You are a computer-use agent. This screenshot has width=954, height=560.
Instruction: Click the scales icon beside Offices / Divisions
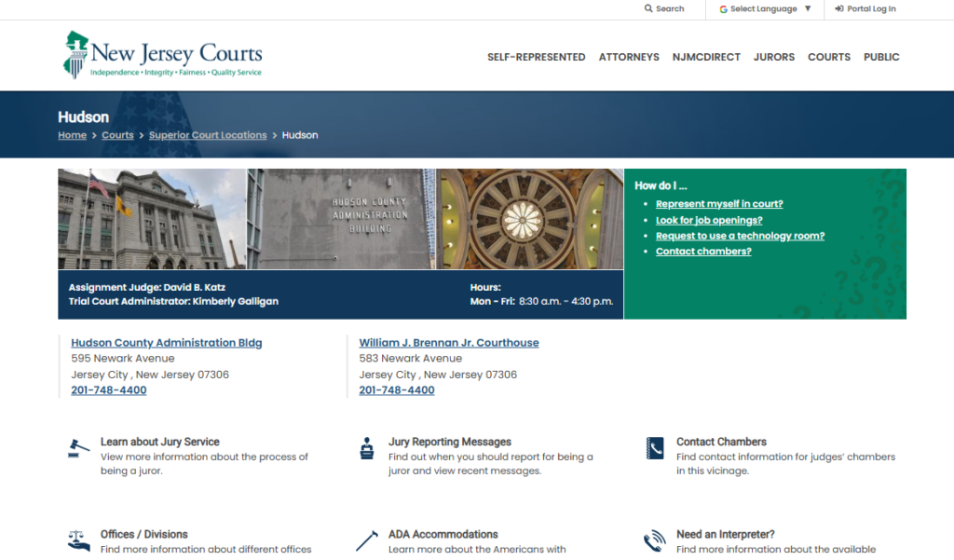(x=79, y=540)
